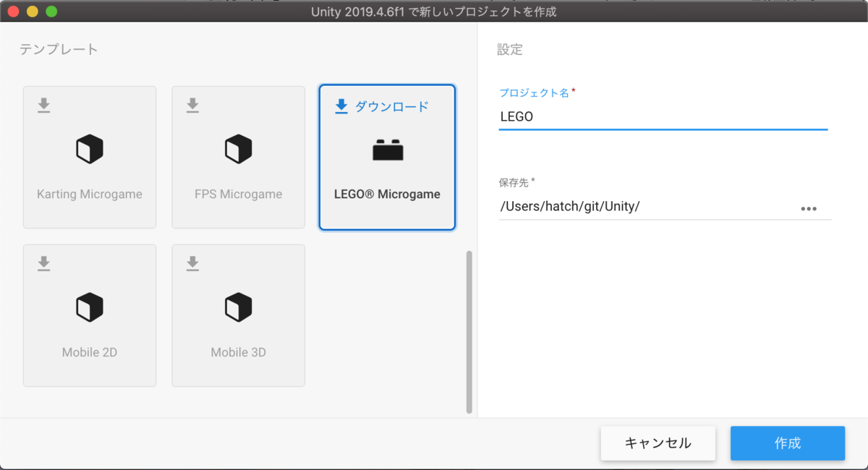Click the LEGO brick icon in the selected template
868x470 pixels.
pos(387,152)
